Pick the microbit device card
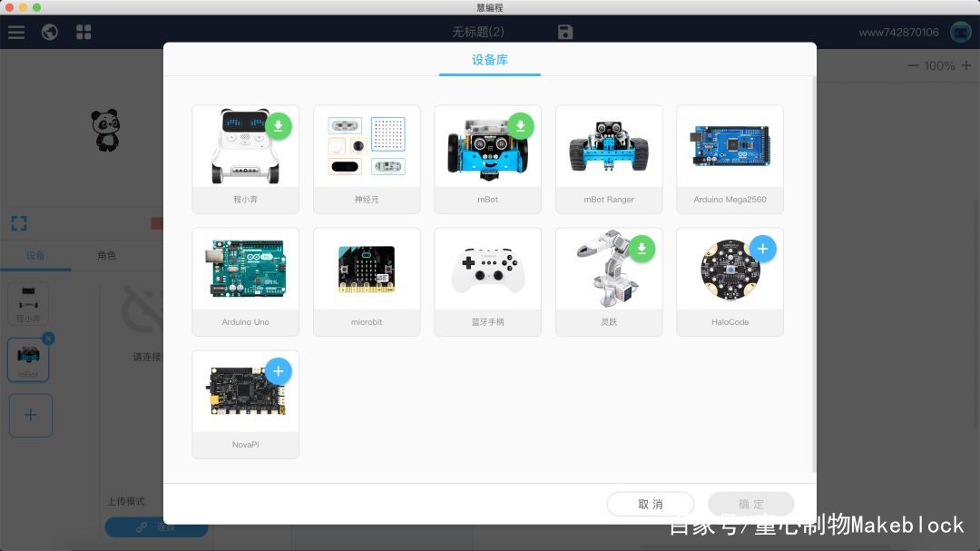Screen dimensions: 980x551 tap(367, 282)
